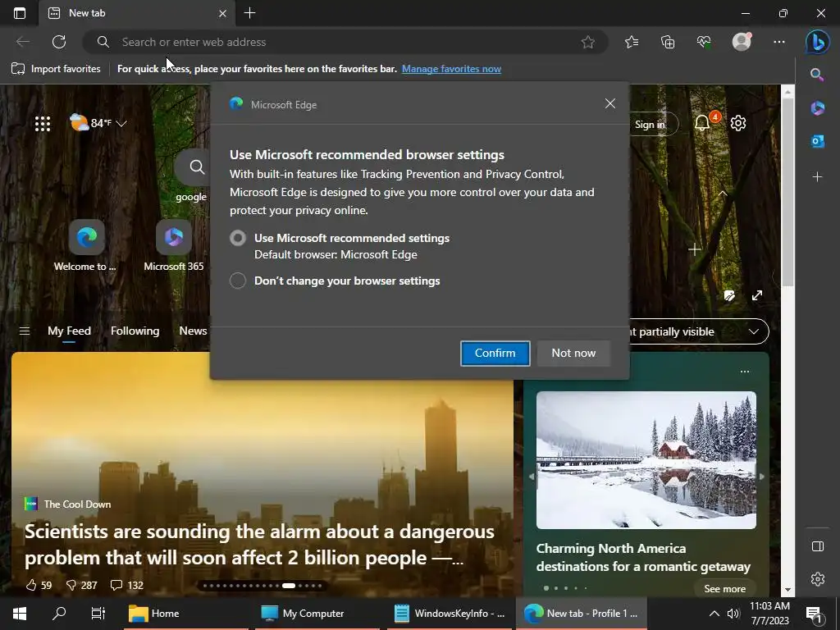Click Not now button
Image resolution: width=840 pixels, height=630 pixels.
tap(573, 353)
